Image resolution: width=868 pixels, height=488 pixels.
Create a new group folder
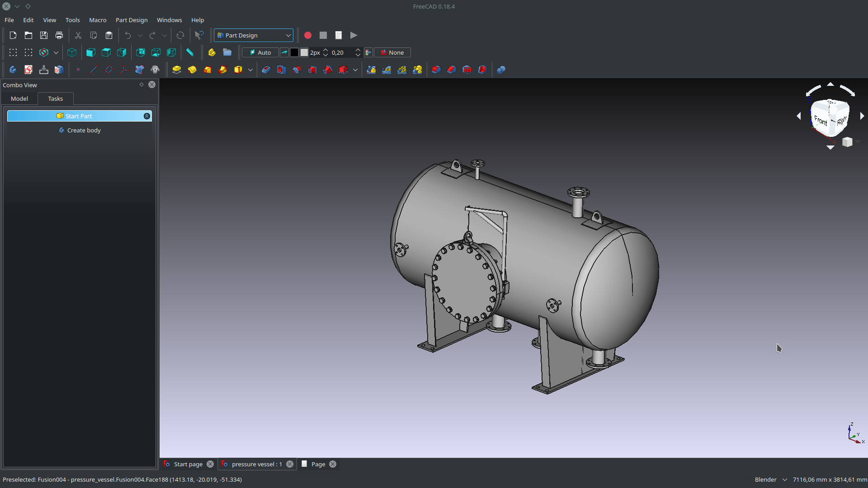[x=227, y=52]
